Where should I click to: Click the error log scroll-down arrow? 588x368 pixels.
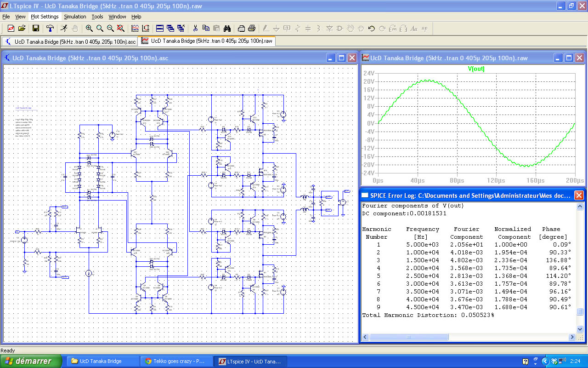[580, 329]
